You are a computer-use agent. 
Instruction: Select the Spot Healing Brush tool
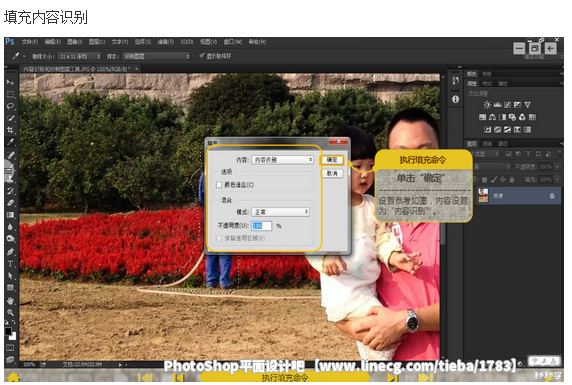click(10, 155)
